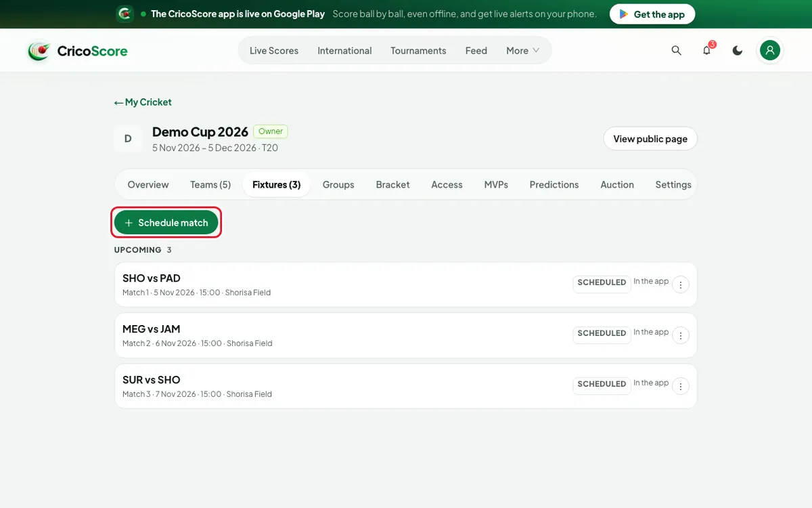
Task: Open the MVPs tab
Action: pos(496,185)
